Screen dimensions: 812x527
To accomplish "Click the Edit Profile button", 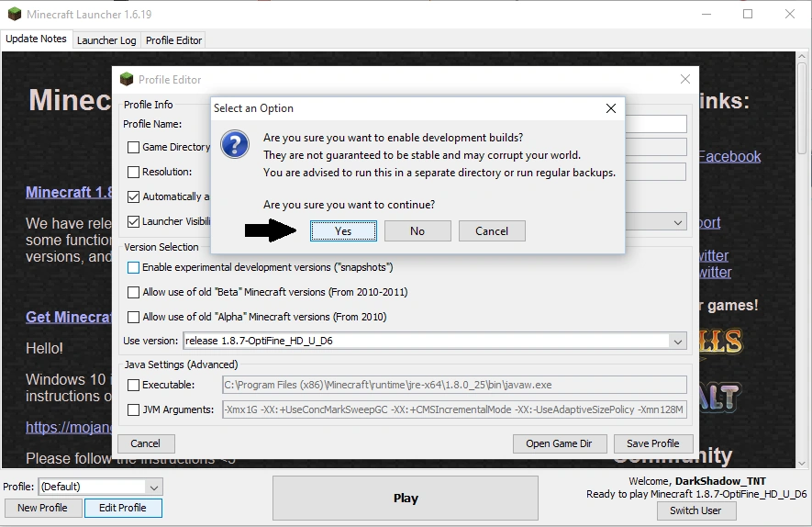I will click(x=123, y=508).
